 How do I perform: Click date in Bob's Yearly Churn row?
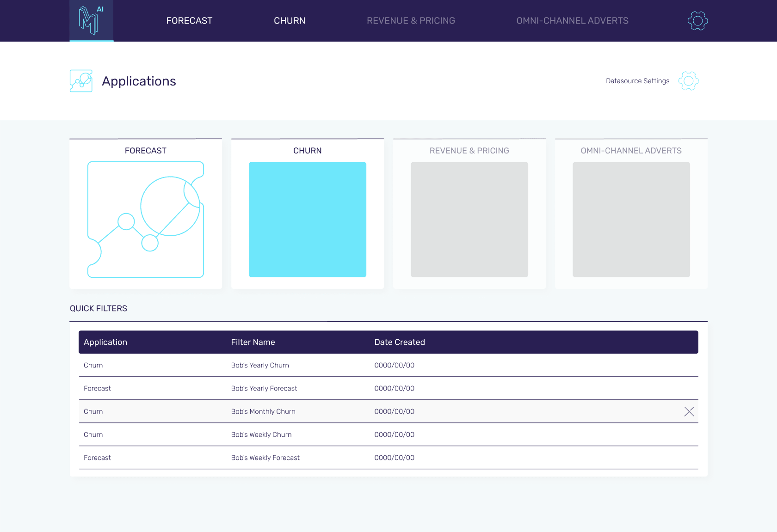pyautogui.click(x=395, y=365)
